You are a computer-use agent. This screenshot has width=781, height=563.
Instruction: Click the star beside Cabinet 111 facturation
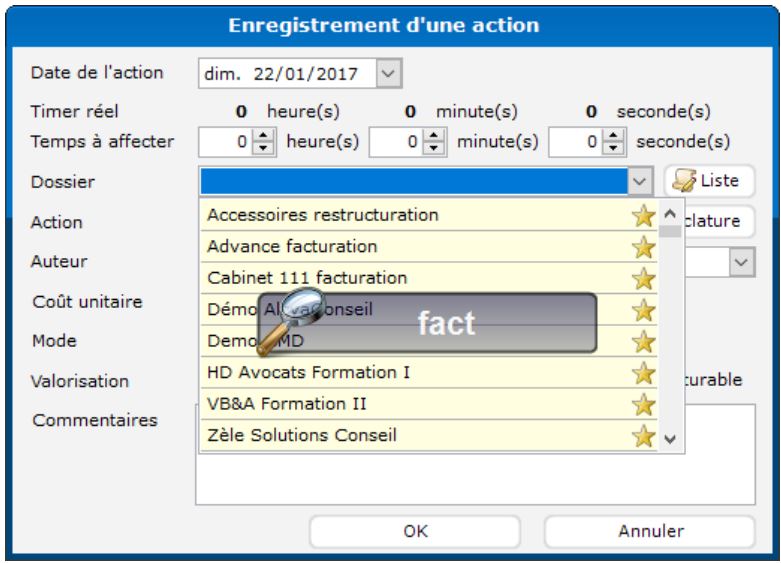[x=644, y=278]
